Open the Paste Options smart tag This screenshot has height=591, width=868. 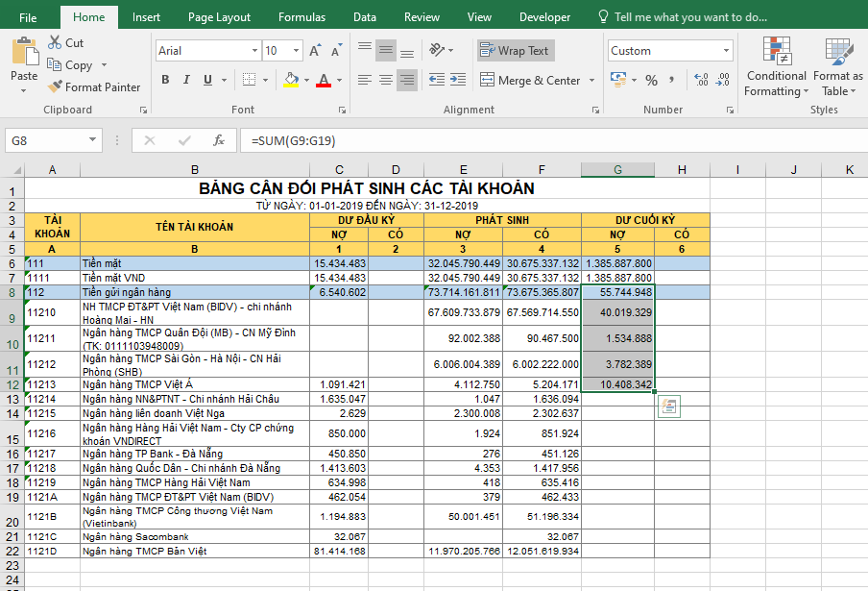click(x=669, y=406)
